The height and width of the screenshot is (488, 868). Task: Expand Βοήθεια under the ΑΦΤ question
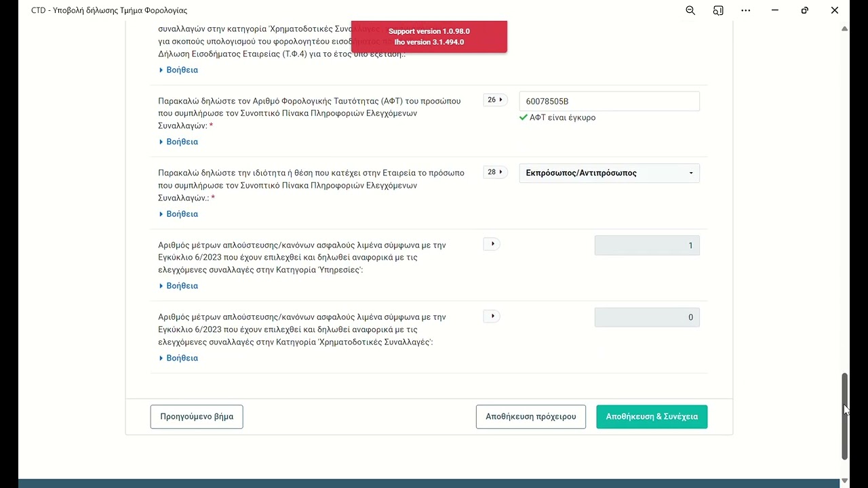click(179, 142)
